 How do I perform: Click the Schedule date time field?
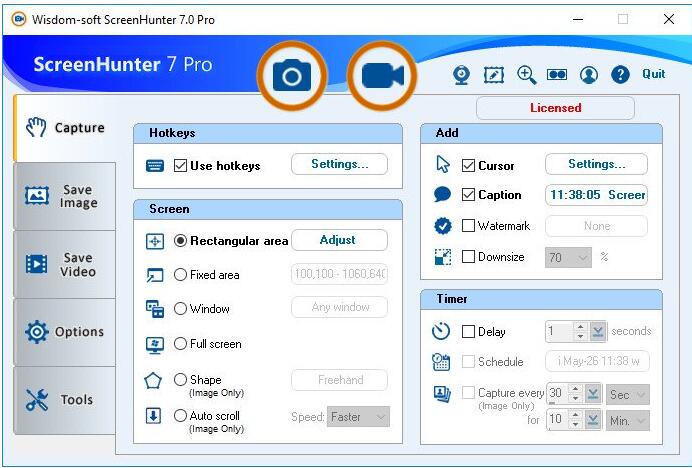[x=598, y=361]
